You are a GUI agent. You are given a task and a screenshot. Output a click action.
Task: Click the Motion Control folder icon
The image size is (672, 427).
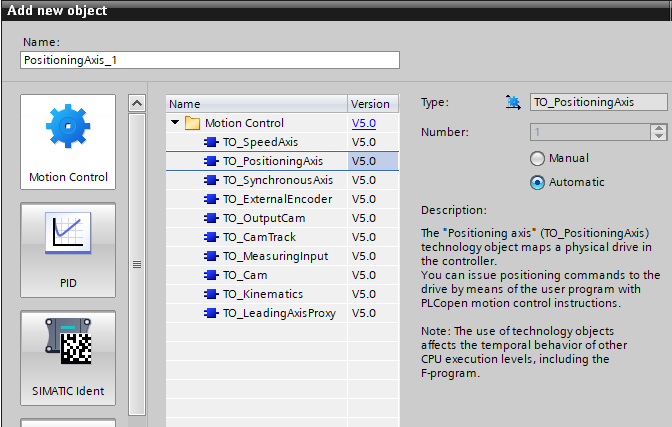coord(192,123)
